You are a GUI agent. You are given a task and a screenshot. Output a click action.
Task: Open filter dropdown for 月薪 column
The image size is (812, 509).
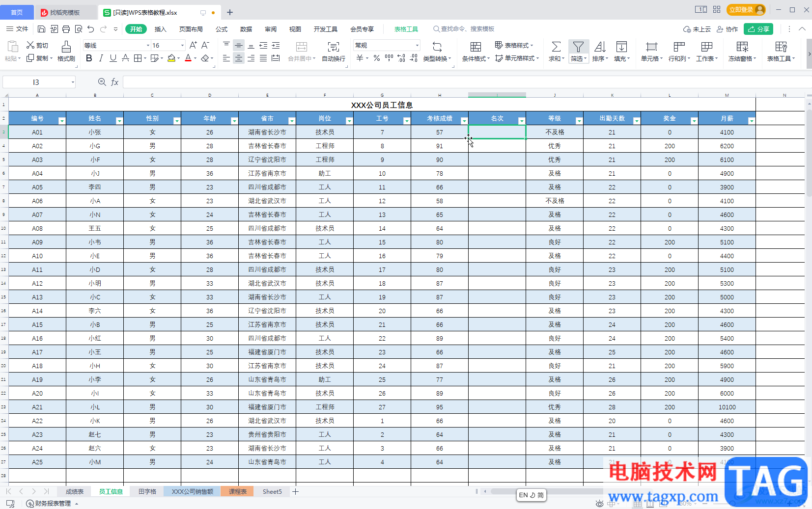[x=751, y=121]
